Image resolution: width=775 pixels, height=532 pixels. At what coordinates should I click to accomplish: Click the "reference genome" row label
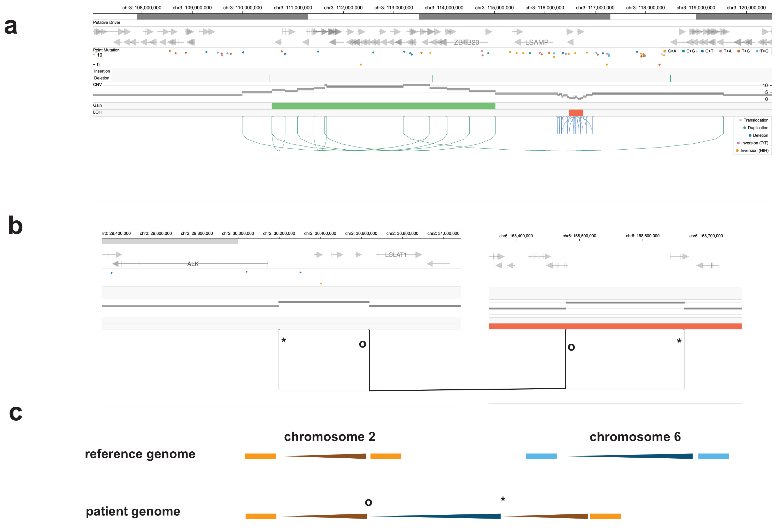[x=140, y=454]
